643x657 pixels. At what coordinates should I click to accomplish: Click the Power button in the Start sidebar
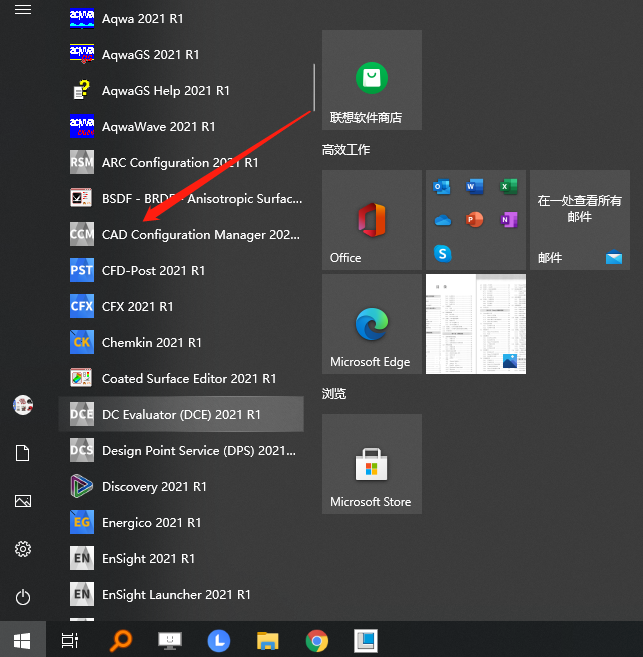pyautogui.click(x=23, y=597)
